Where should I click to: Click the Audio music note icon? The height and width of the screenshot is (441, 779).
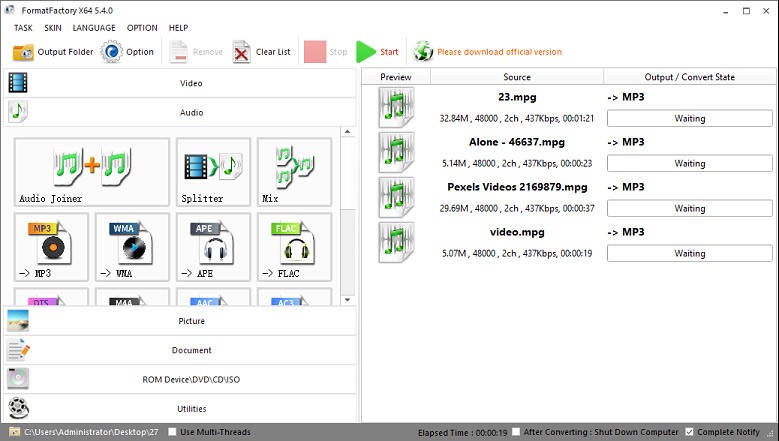coord(18,112)
